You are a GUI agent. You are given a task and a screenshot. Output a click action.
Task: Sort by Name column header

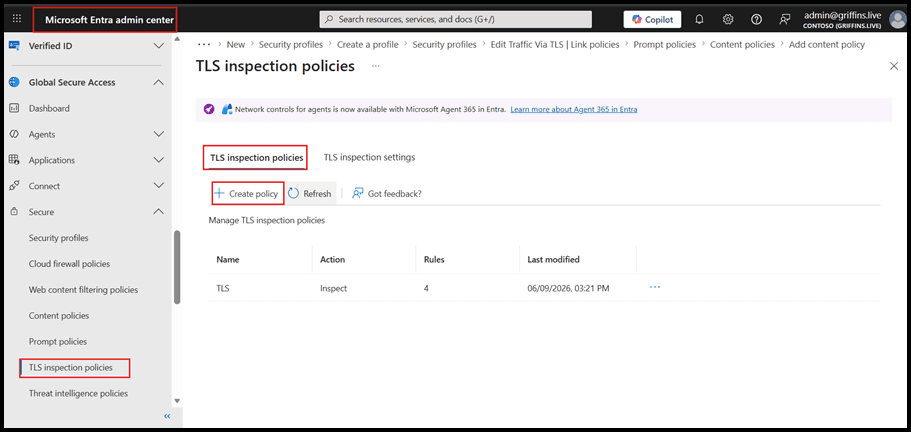point(228,260)
